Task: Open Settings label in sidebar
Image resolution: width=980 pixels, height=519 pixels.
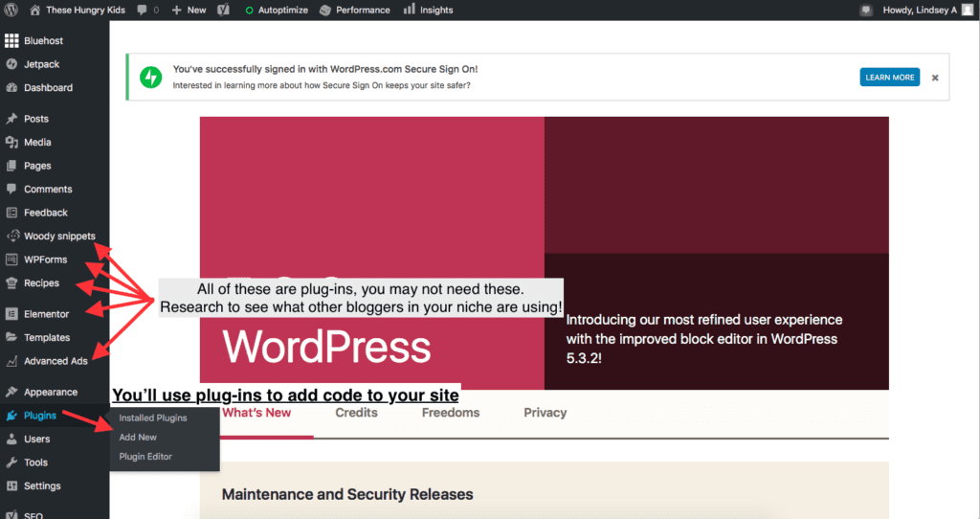Action: pyautogui.click(x=42, y=485)
